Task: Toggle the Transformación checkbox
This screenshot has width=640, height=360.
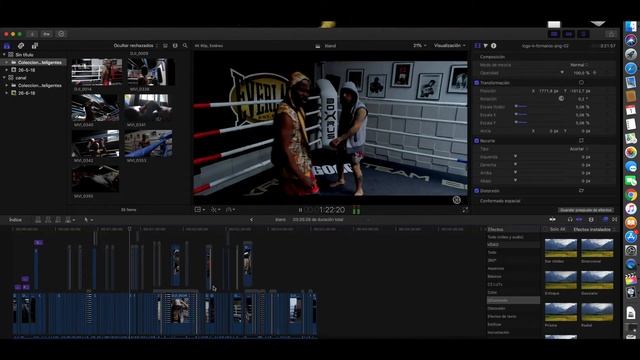Action: 476,83
